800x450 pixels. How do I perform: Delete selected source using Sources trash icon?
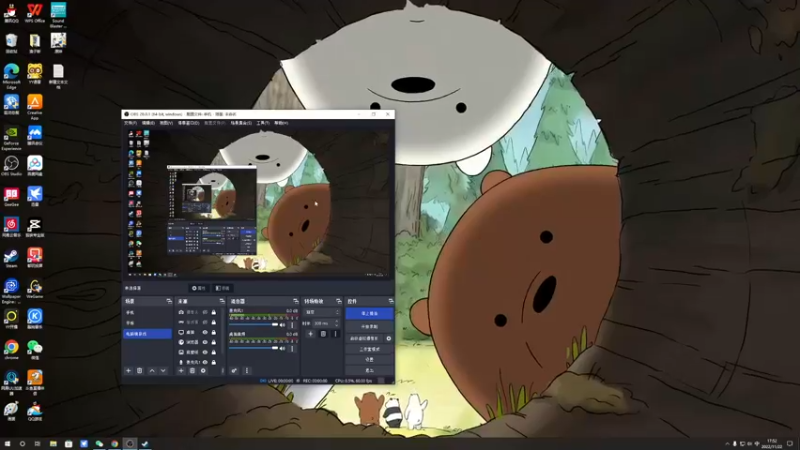point(192,371)
